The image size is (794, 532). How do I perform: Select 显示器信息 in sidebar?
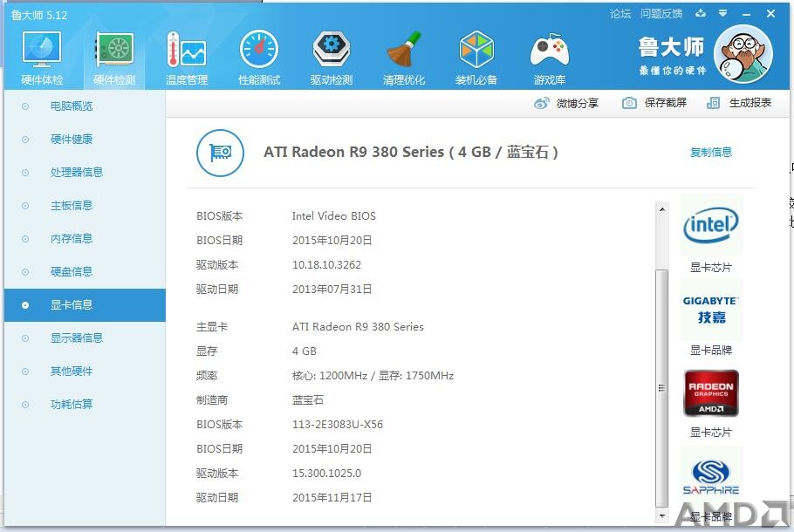point(85,338)
